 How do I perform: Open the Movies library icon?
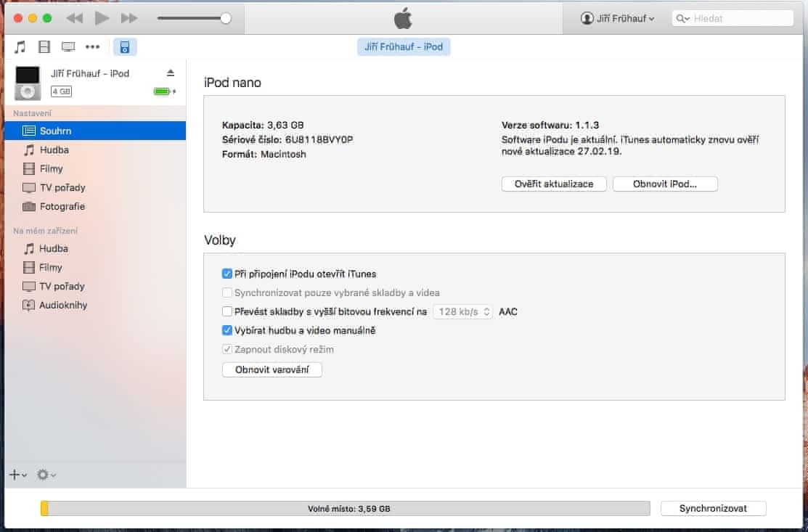44,47
